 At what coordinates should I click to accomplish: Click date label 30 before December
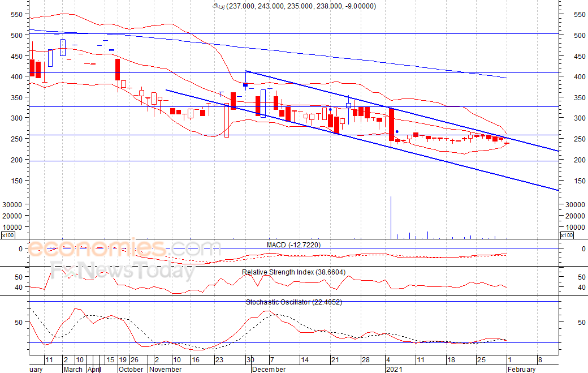[250, 360]
